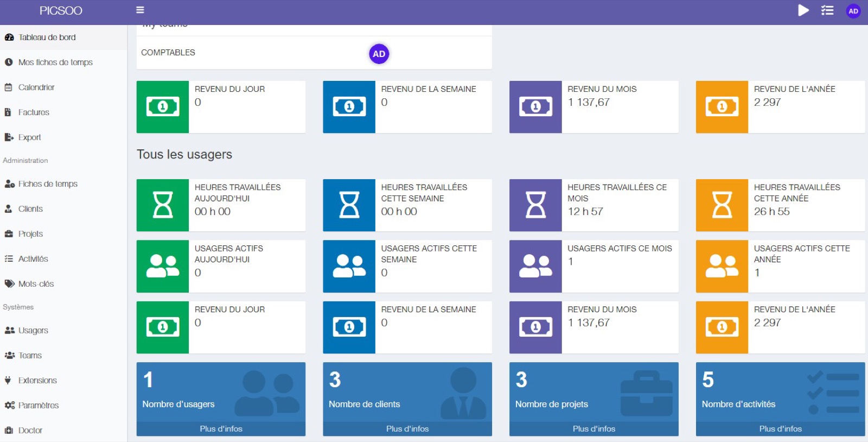The image size is (868, 442).
Task: Go to Activités
Action: (x=63, y=259)
